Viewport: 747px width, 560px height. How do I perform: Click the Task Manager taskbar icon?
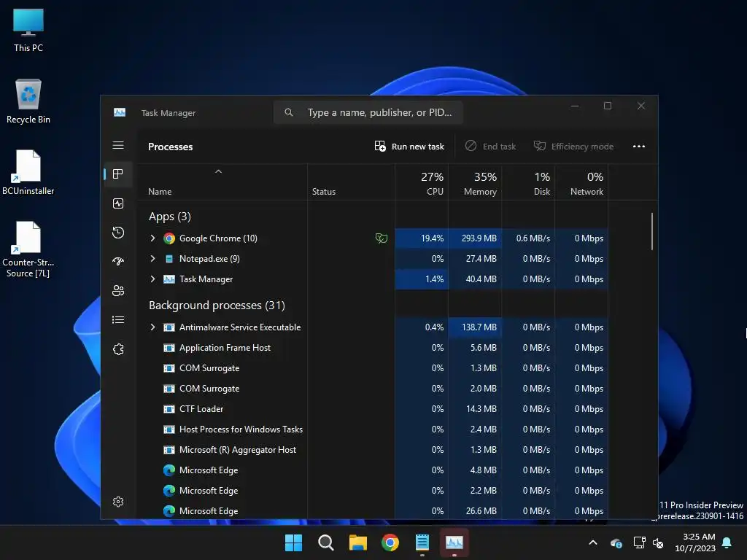[x=454, y=542]
